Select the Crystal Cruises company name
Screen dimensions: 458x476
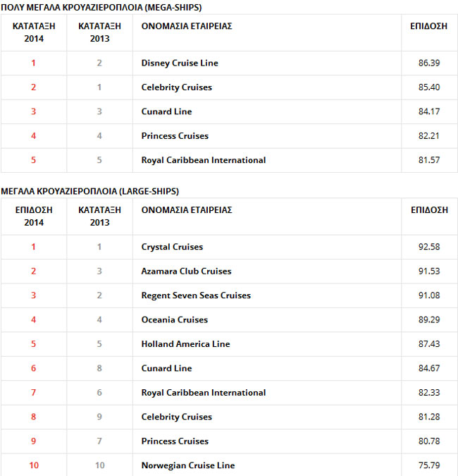[172, 247]
